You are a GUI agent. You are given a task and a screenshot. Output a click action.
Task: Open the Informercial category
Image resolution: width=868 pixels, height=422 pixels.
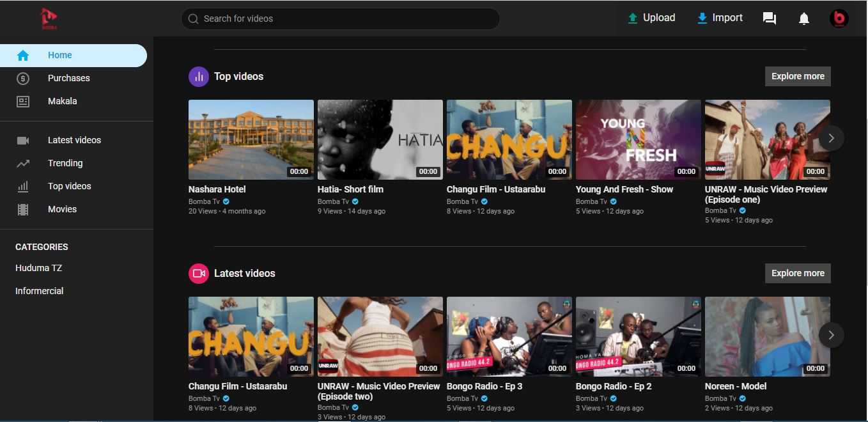(40, 291)
